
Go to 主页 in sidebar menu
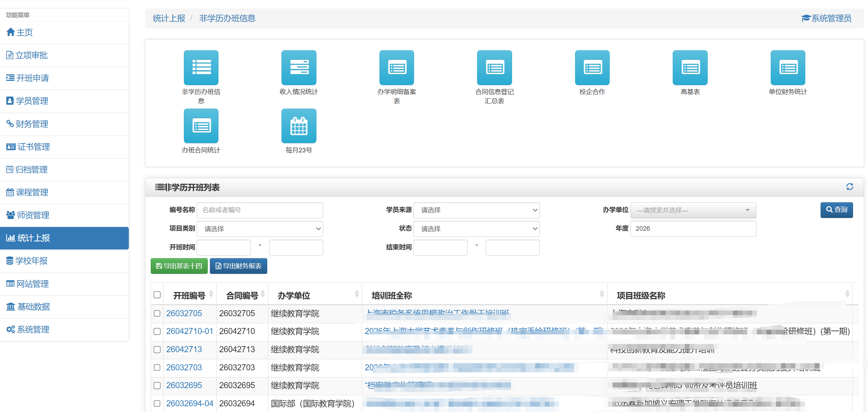point(64,32)
